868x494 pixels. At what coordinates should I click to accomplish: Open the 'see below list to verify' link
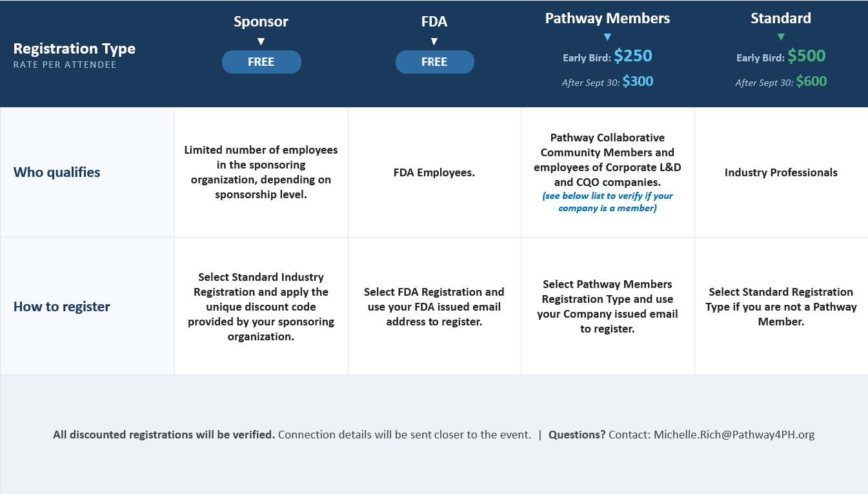pyautogui.click(x=607, y=201)
